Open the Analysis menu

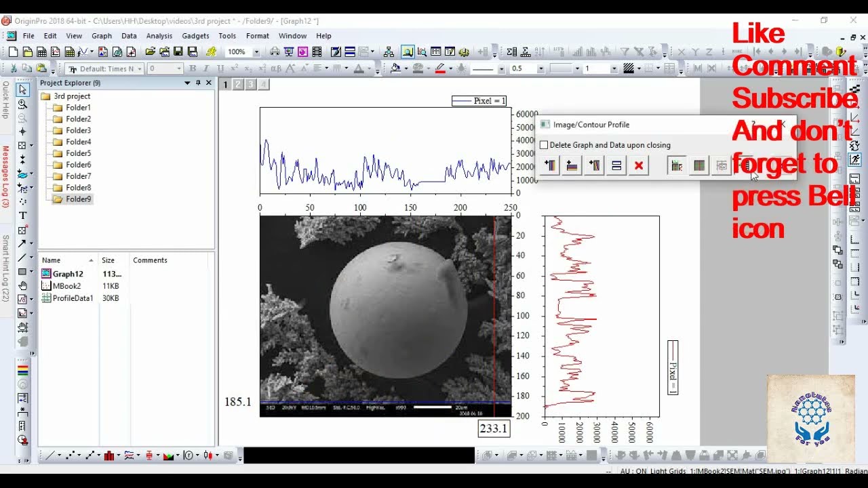coord(159,36)
